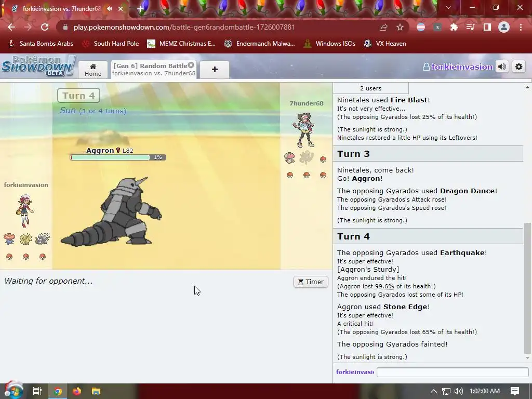Click the battle log scroll down arrow

click(527, 358)
